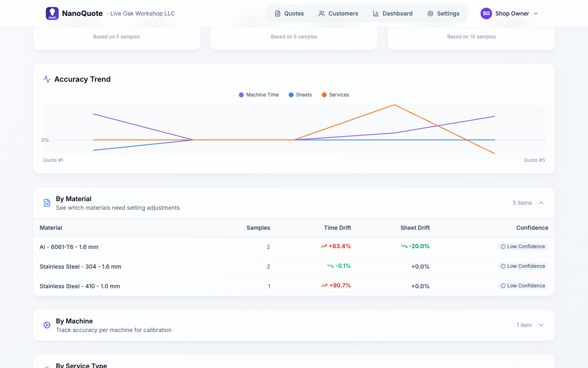The image size is (588, 368).
Task: Click the downward trend icon beside -20.0%
Action: coord(404,247)
